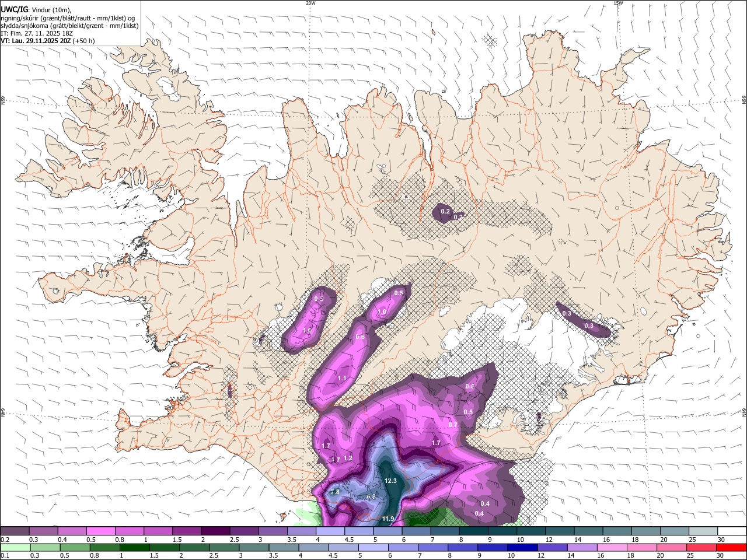
Task: Click the 11.9 precipitation value near the south coast
Action: tap(388, 519)
